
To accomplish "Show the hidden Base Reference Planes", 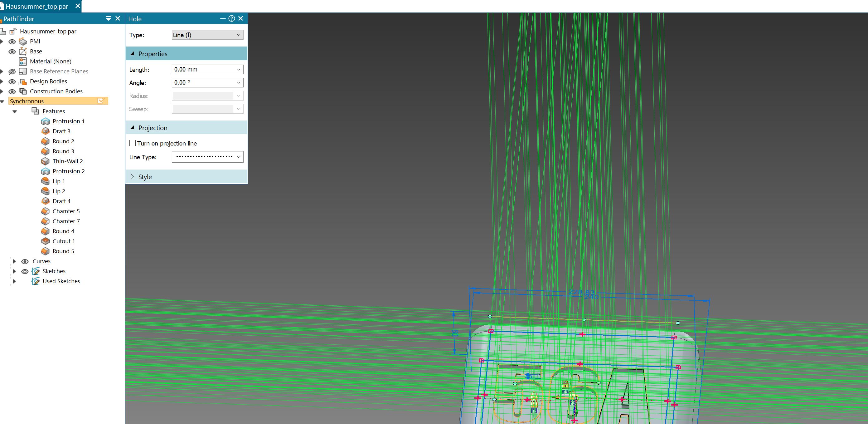I will pos(12,71).
